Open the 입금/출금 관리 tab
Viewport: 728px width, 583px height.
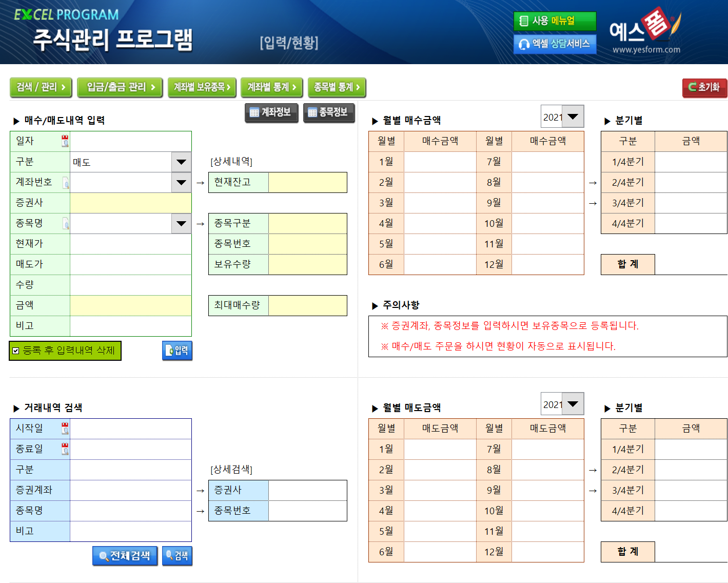tap(120, 87)
